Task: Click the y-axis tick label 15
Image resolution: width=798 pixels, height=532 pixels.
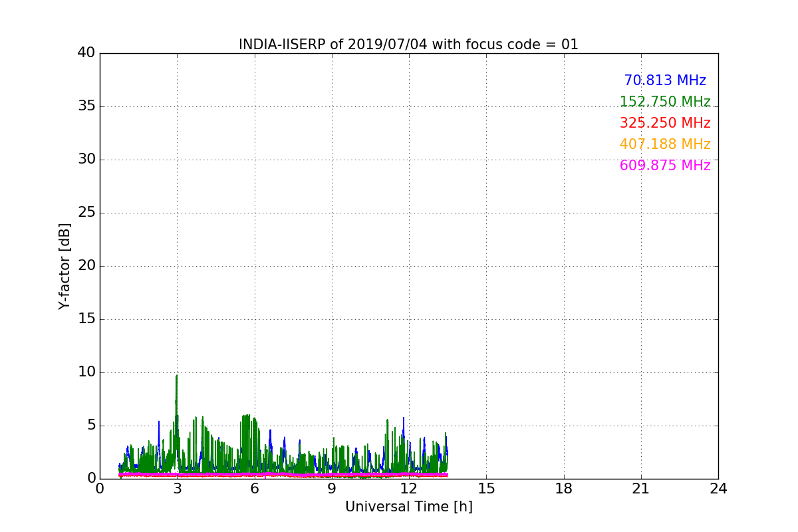Action: [x=86, y=319]
